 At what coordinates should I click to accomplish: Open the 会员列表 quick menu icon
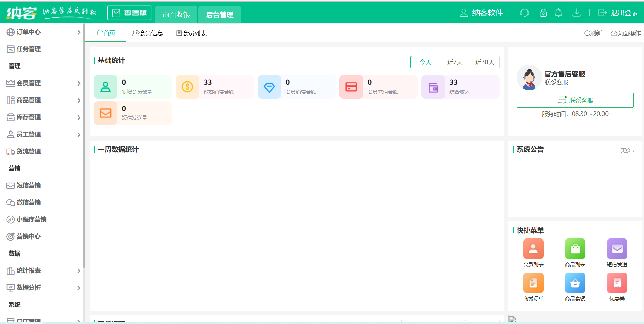[x=533, y=249]
